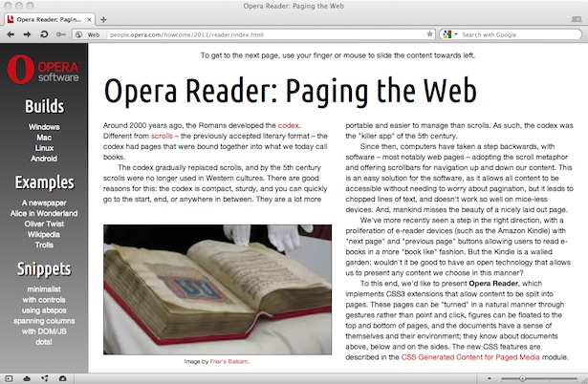Image resolution: width=588 pixels, height=384 pixels.
Task: Reload the page with the refresh icon
Action: point(44,34)
